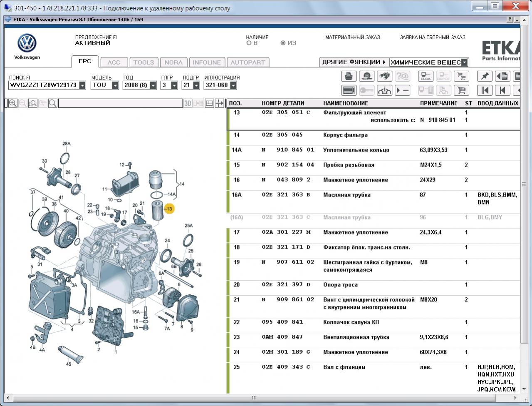
Task: Switch to the INFOLINE tab
Action: click(207, 62)
